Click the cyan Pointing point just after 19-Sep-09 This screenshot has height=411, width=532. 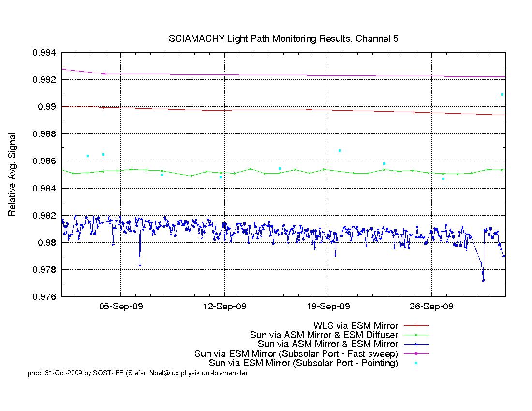[340, 150]
